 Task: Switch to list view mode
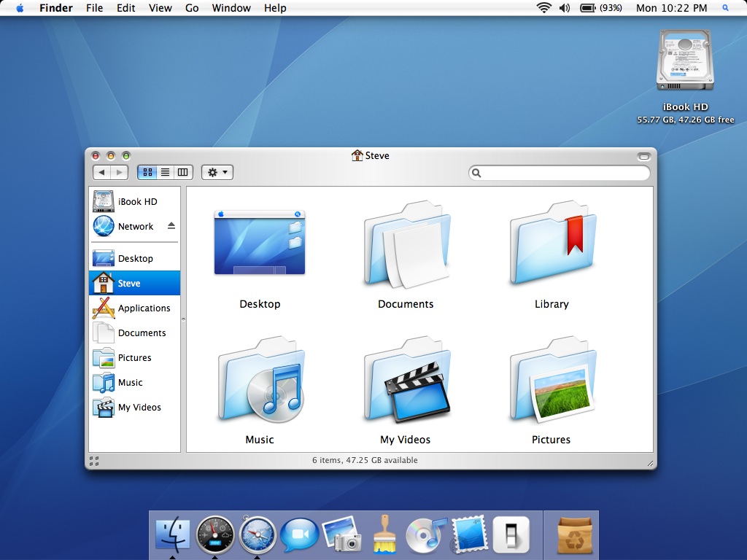click(165, 173)
